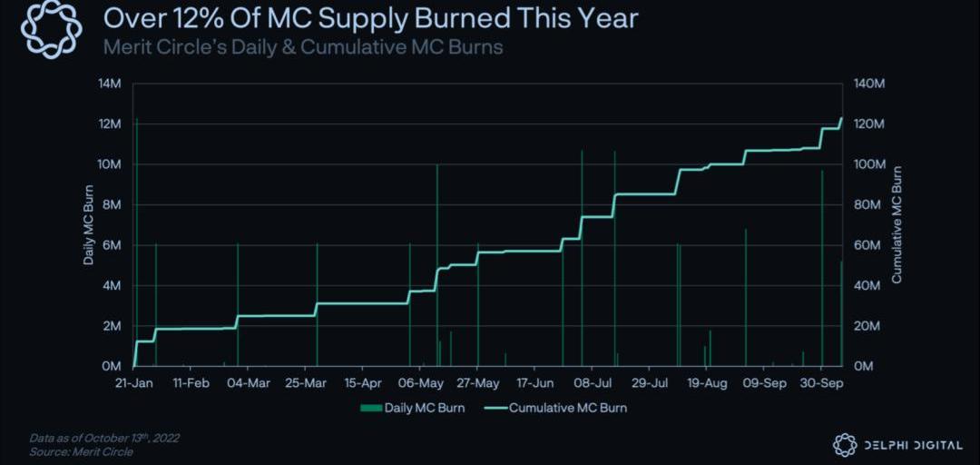The image size is (980, 465).
Task: Toggle the Cumulative MC Burn legend label
Action: point(567,408)
